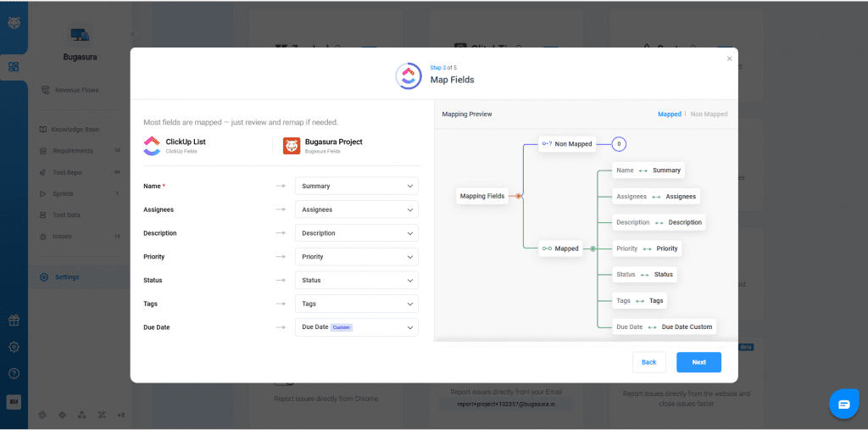Open the Summary dropdown for Name
The width and height of the screenshot is (868, 430).
pyautogui.click(x=356, y=186)
